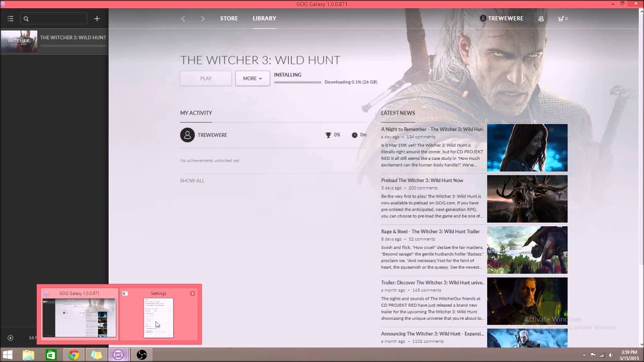Open the Windows Start button

tap(8, 355)
